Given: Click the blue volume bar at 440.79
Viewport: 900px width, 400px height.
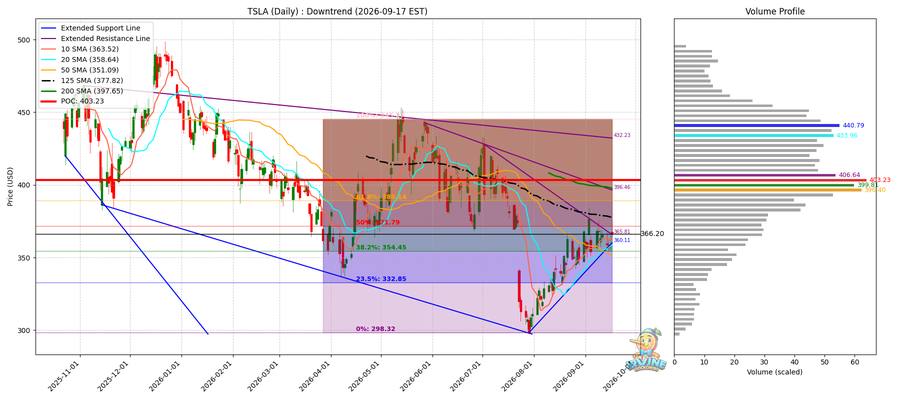Looking at the screenshot, I should tap(757, 125).
